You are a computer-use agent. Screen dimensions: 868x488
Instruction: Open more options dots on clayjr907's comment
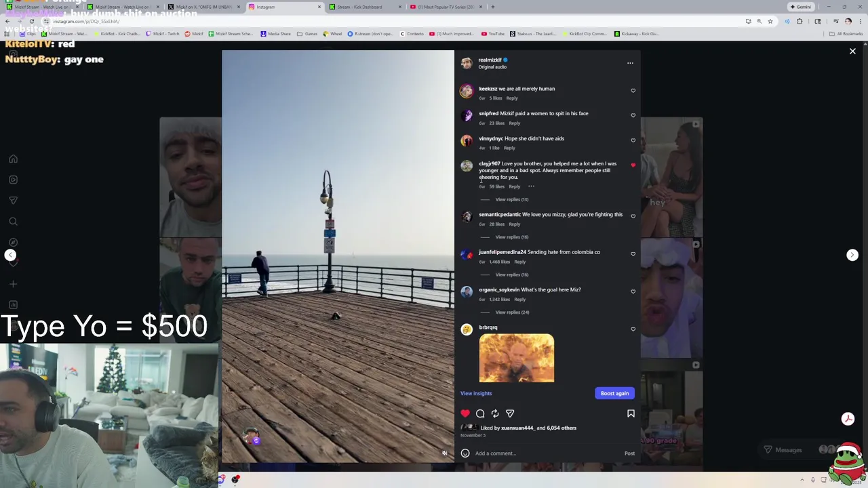531,186
